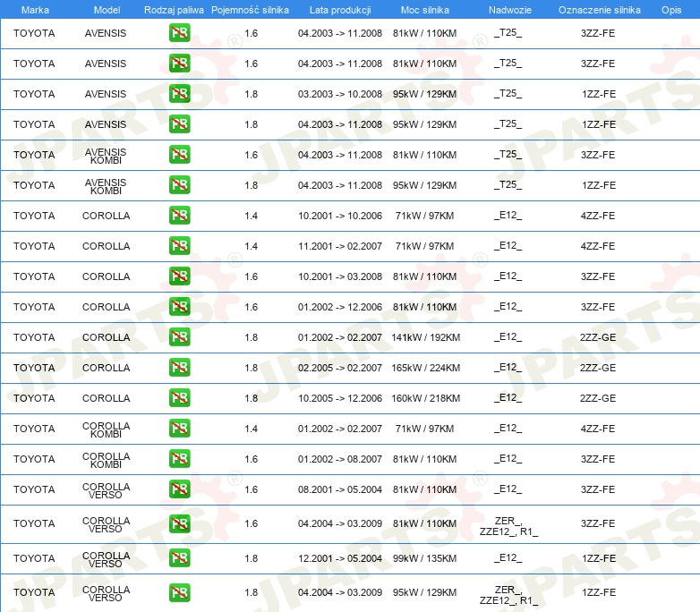The image size is (700, 612).
Task: Select the date range 12.2001 -> 05.2004
Action: [x=340, y=558]
